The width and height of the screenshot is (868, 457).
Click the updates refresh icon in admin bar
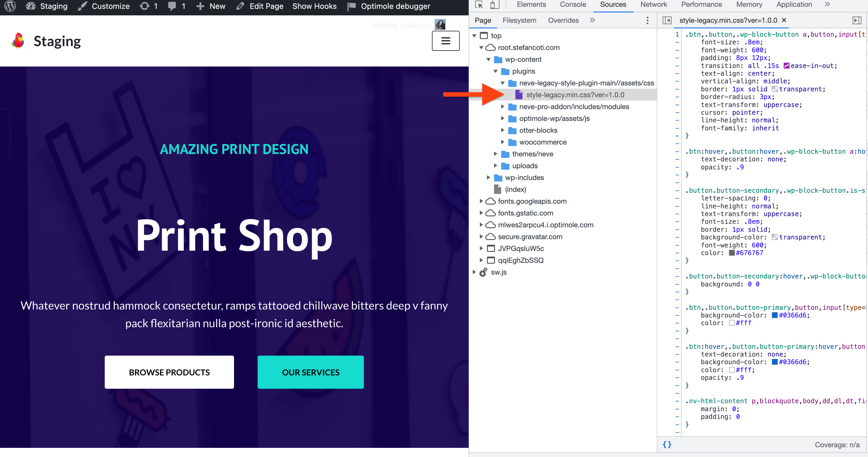pos(145,6)
